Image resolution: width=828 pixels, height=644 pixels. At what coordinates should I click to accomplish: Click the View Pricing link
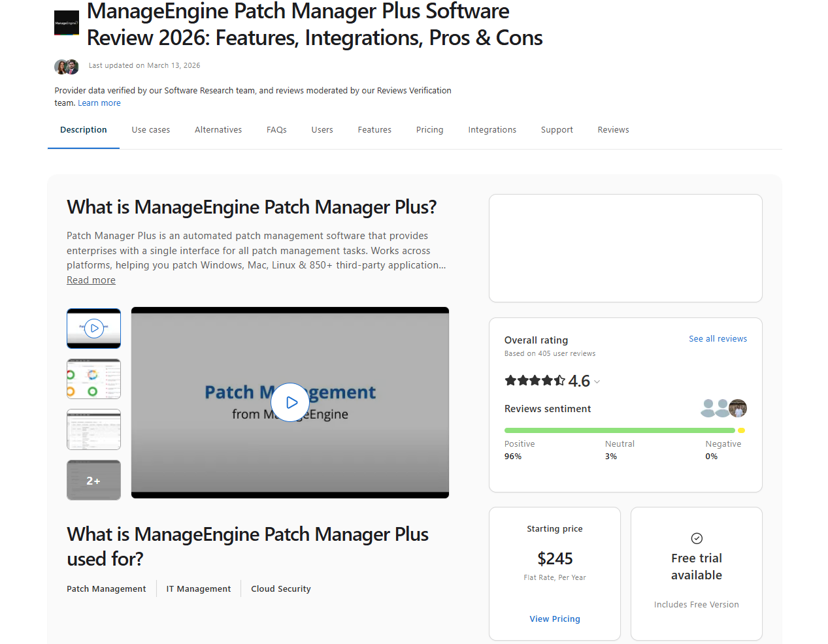point(555,619)
